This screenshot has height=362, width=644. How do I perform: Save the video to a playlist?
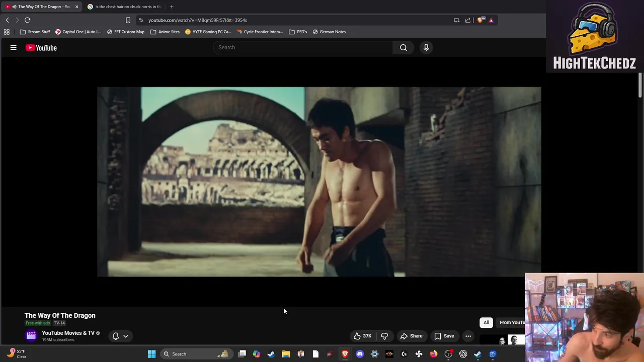[x=444, y=336]
